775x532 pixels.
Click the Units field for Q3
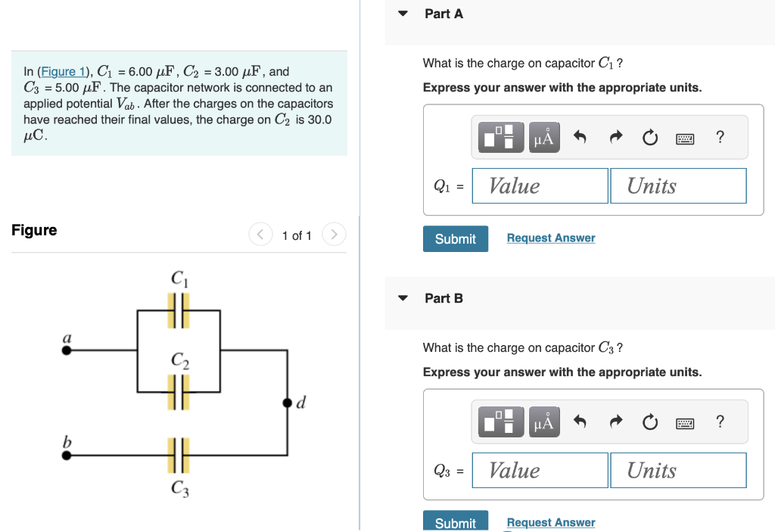(x=677, y=470)
